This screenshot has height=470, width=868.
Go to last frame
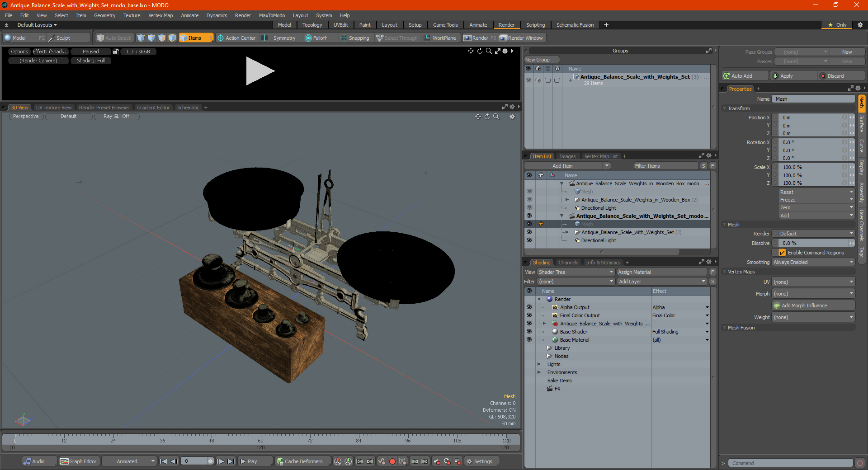click(231, 461)
